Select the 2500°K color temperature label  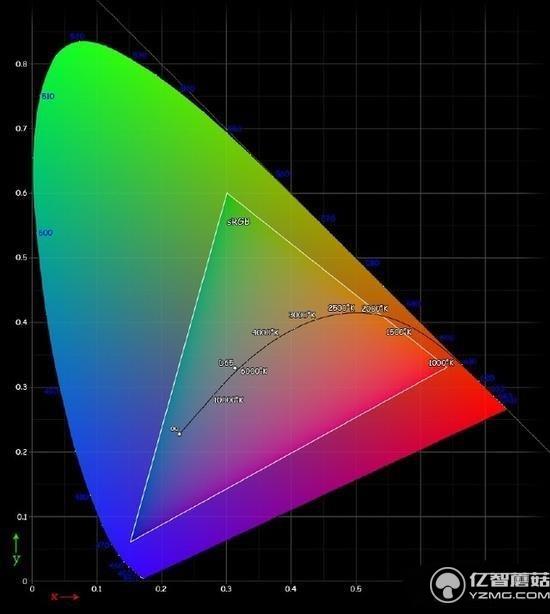point(341,308)
